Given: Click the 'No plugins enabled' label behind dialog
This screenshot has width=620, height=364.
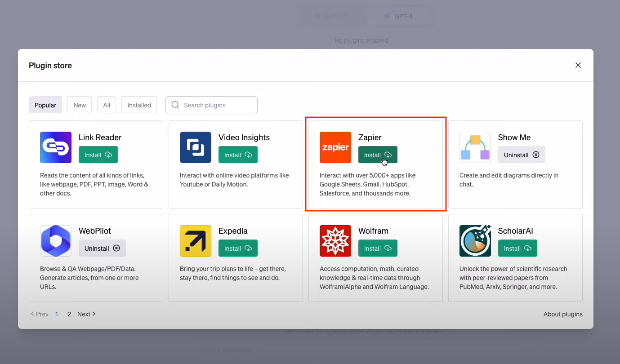Looking at the screenshot, I should pos(361,40).
